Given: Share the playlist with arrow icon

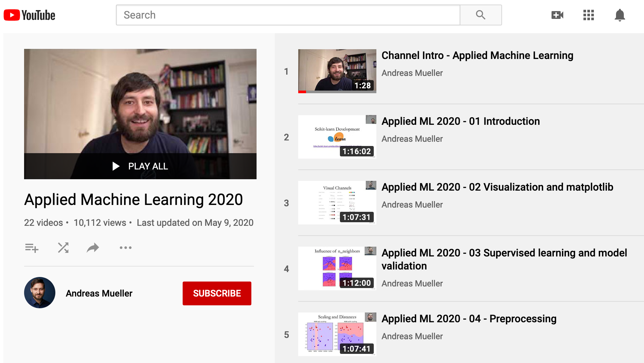Looking at the screenshot, I should pos(93,248).
